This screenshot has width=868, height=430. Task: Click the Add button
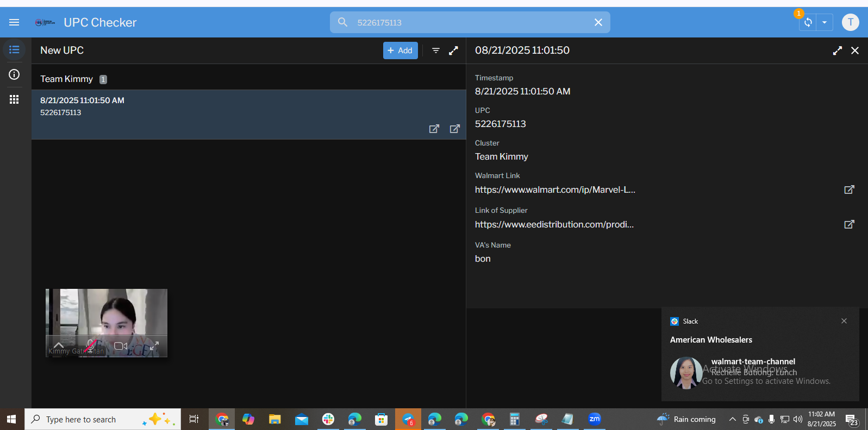click(400, 50)
